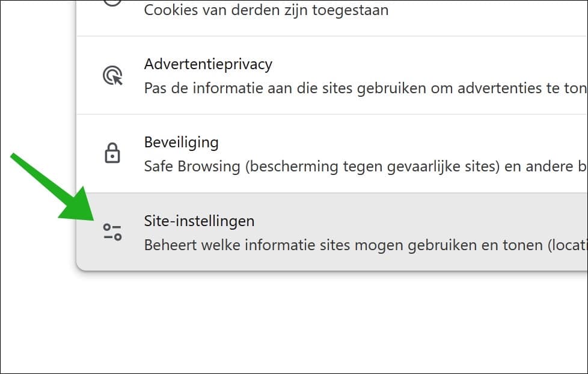Open the Beveiliging settings entry
Image resolution: width=588 pixels, height=374 pixels.
332,153
